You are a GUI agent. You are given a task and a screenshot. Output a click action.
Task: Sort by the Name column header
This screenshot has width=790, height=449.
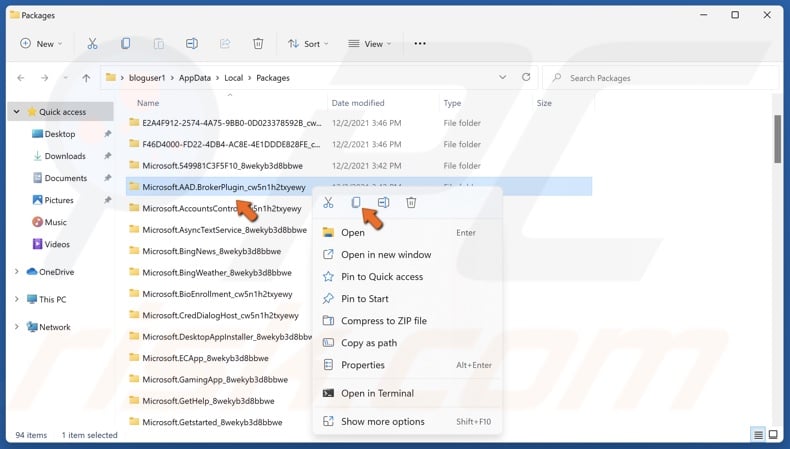click(x=148, y=103)
